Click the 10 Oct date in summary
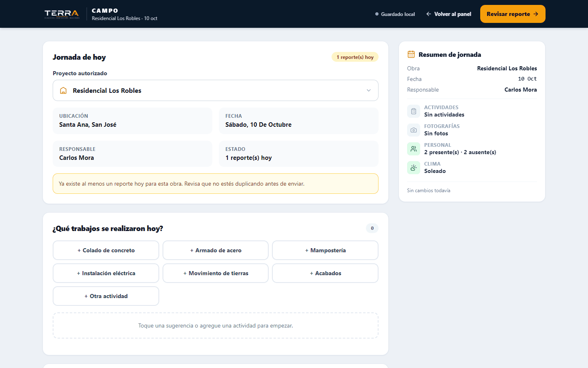This screenshot has width=588, height=368. [528, 79]
